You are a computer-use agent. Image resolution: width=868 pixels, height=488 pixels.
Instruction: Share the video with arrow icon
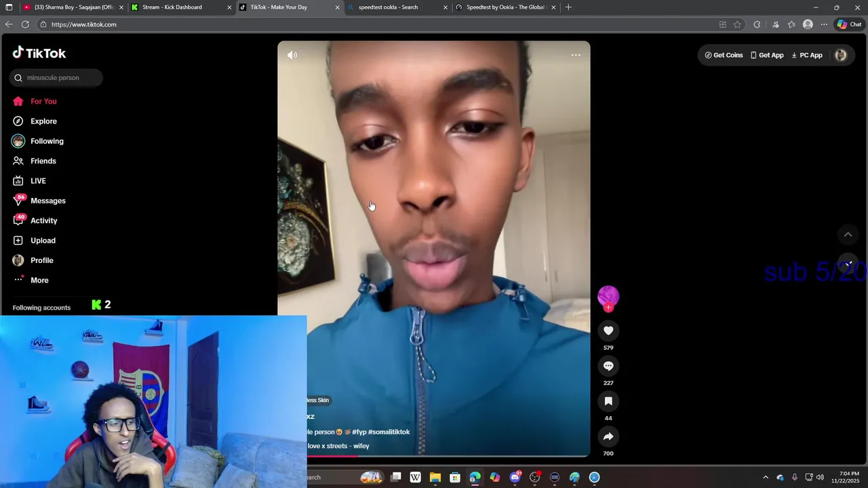(608, 436)
